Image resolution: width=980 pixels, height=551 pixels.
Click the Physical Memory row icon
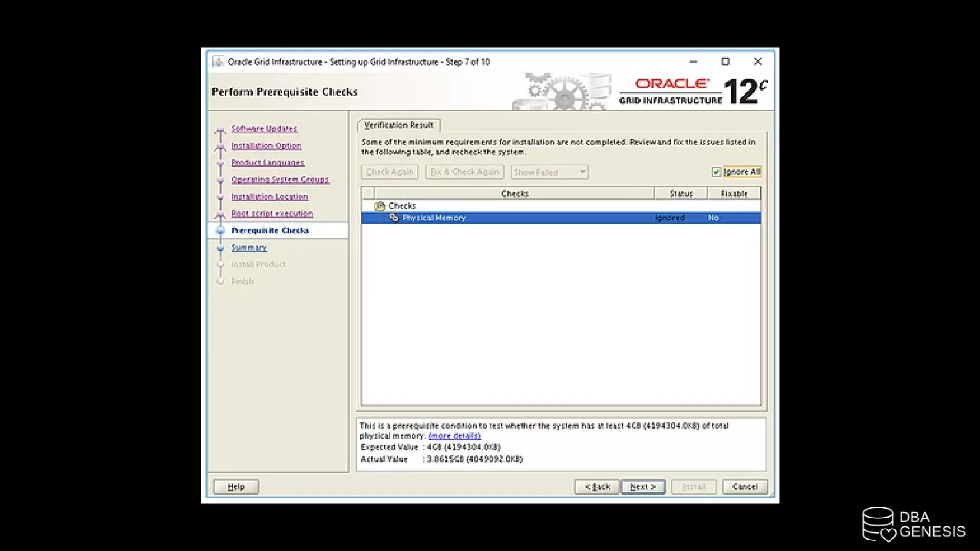pos(394,218)
